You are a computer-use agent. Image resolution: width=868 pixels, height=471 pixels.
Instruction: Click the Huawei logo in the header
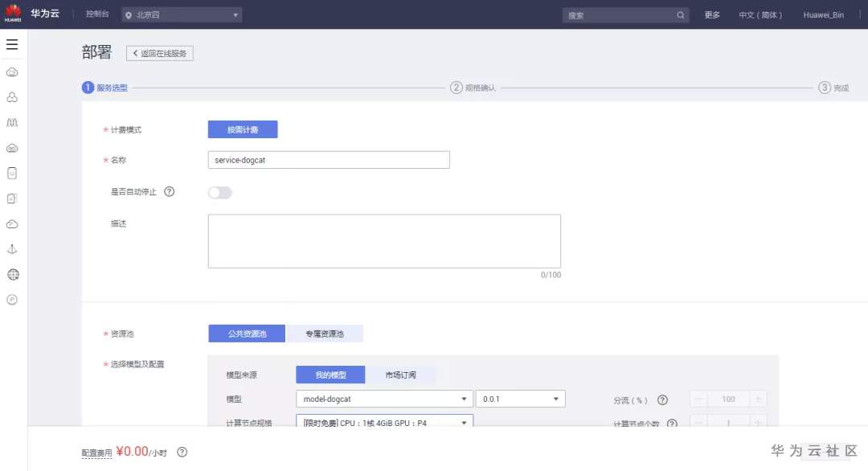(13, 14)
